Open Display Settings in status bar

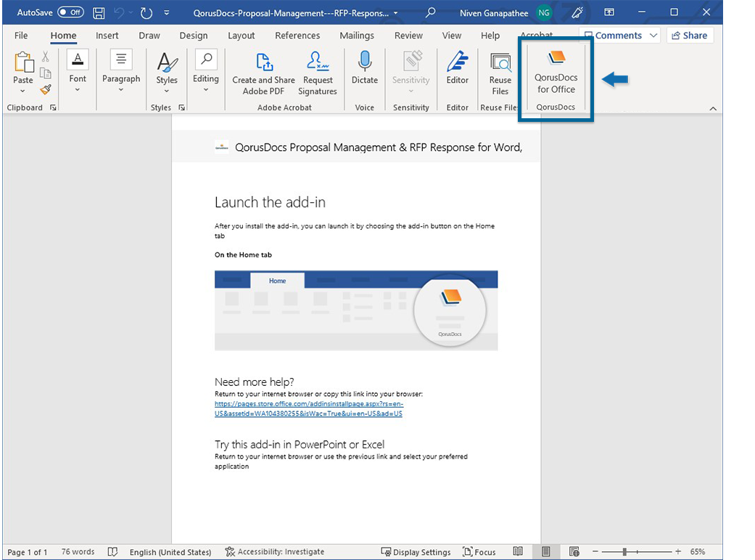(x=416, y=552)
